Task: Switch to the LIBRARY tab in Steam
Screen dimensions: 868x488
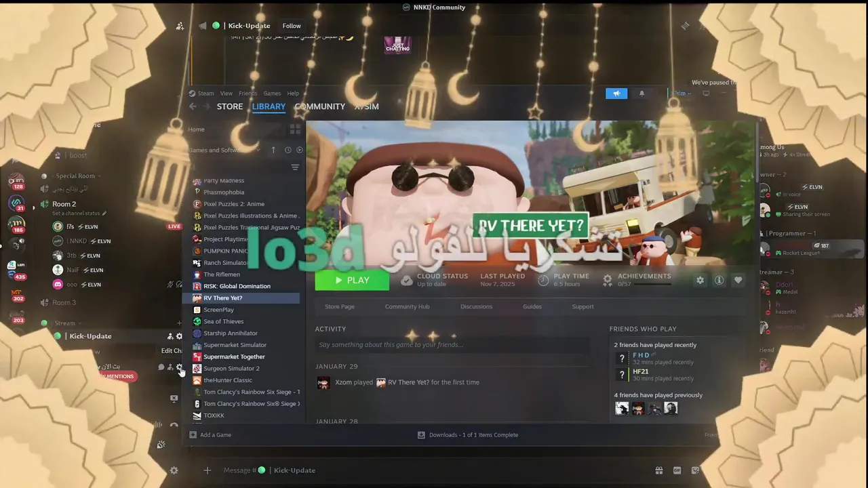Action: coord(269,106)
